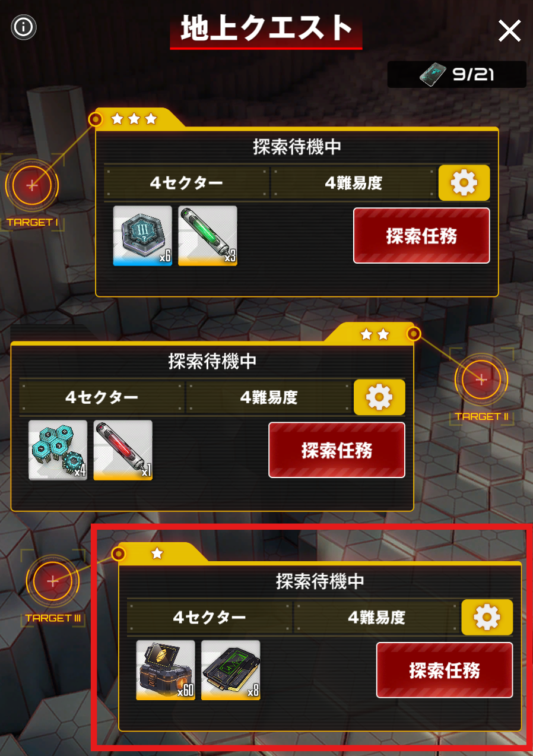Open gear settings for three-star quest

[464, 183]
